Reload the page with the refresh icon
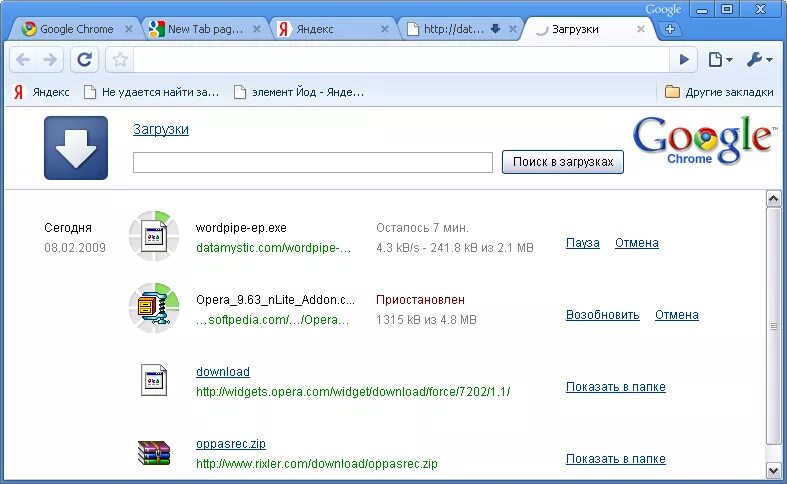 pos(84,60)
